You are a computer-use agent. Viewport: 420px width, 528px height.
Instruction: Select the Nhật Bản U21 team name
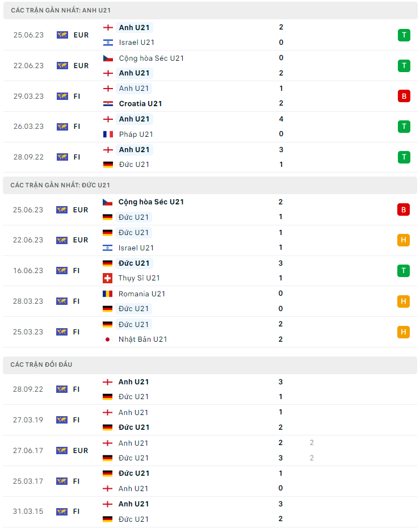[142, 339]
